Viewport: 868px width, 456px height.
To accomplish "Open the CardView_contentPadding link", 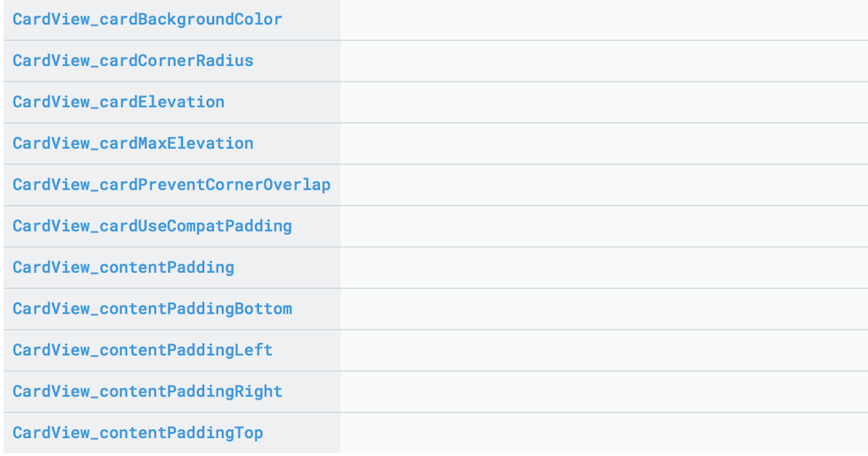I will point(124,267).
